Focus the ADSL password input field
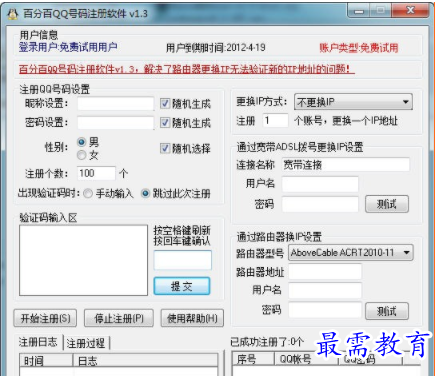 pos(320,204)
